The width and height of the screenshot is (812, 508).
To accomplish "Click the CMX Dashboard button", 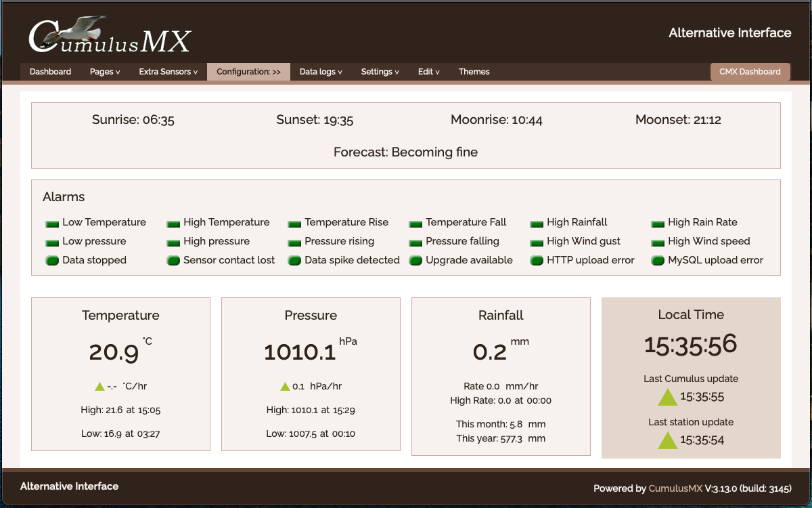I will pos(750,72).
